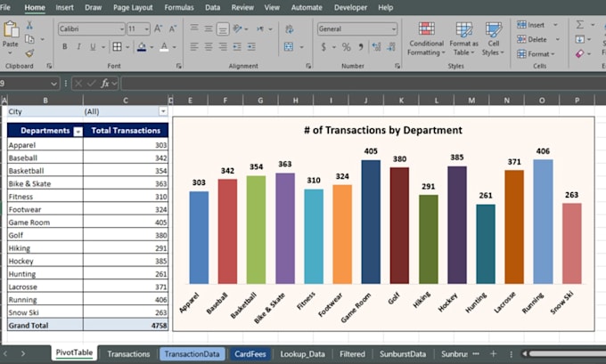
Task: Open the View ribbon tab
Action: 272,7
